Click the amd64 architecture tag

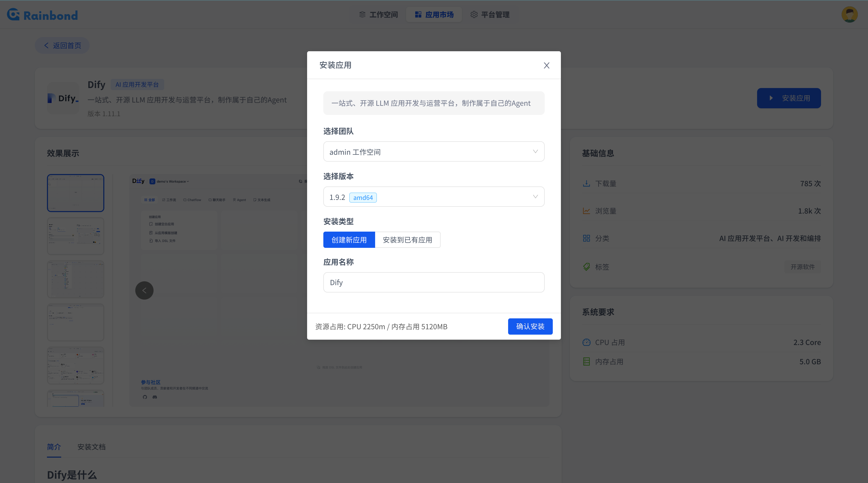pos(363,197)
